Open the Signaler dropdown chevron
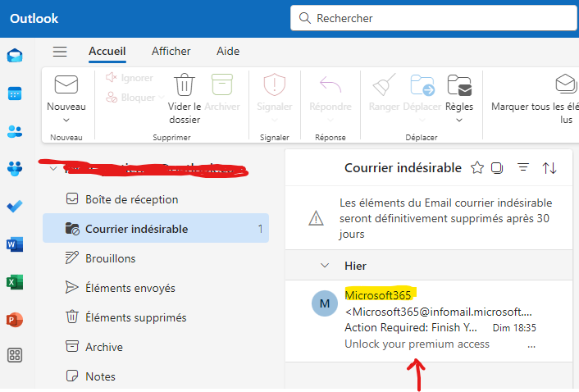 275,120
